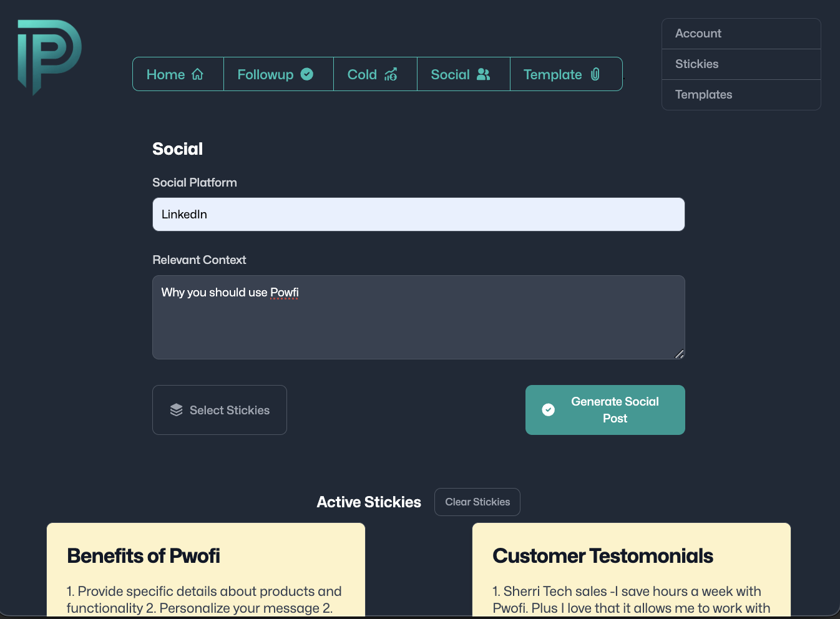Focus the Social Platform input field
This screenshot has width=840, height=619.
click(x=418, y=215)
